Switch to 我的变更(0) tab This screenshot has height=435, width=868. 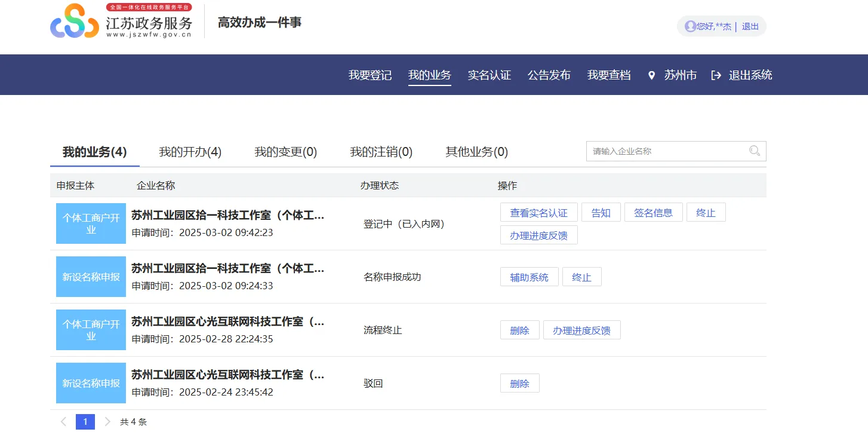tap(285, 152)
